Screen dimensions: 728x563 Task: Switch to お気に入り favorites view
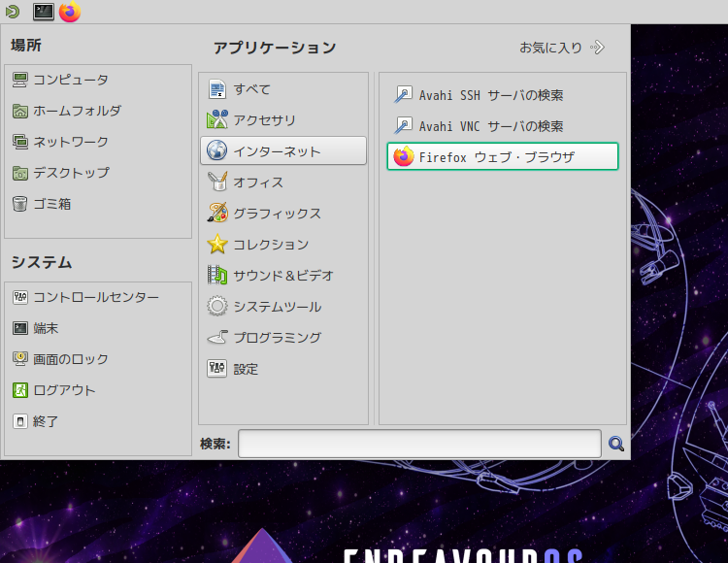point(550,48)
